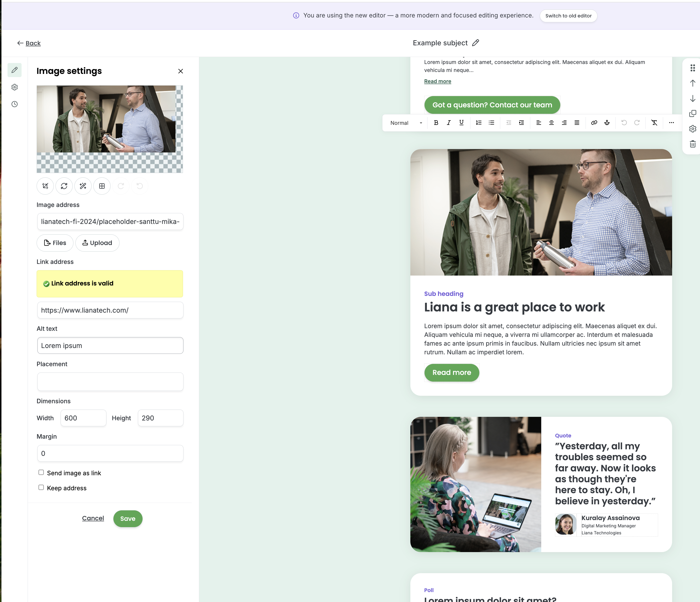Open the history clock in left sidebar
The height and width of the screenshot is (602, 700).
click(x=15, y=104)
